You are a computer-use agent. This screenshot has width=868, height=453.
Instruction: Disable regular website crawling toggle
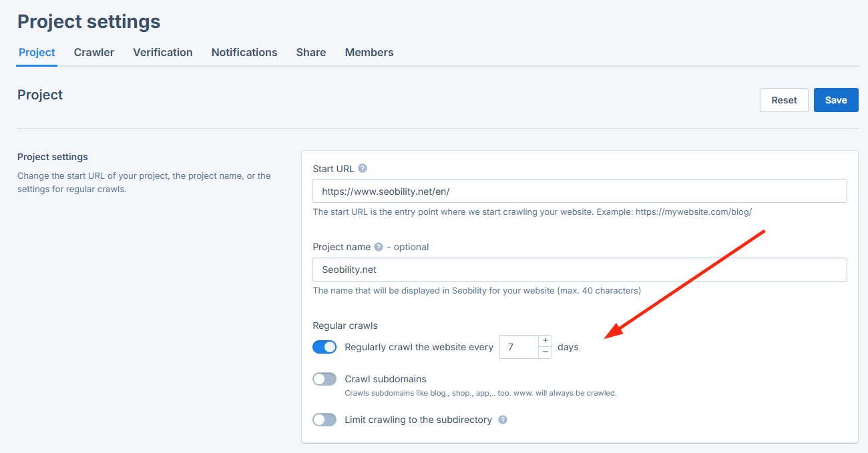click(324, 347)
